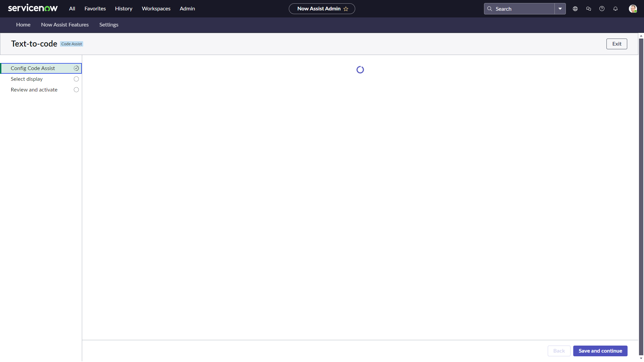Open the notifications bell
The image size is (644, 362).
point(615,9)
